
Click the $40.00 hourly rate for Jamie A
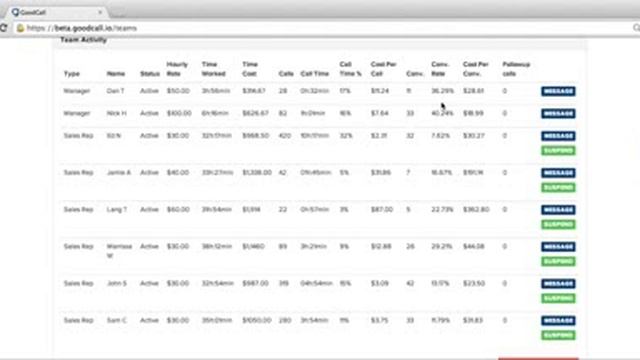pyautogui.click(x=178, y=173)
